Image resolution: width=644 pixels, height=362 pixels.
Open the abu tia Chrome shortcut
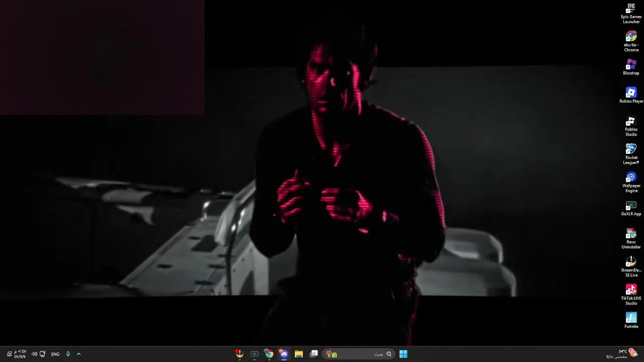tap(631, 42)
